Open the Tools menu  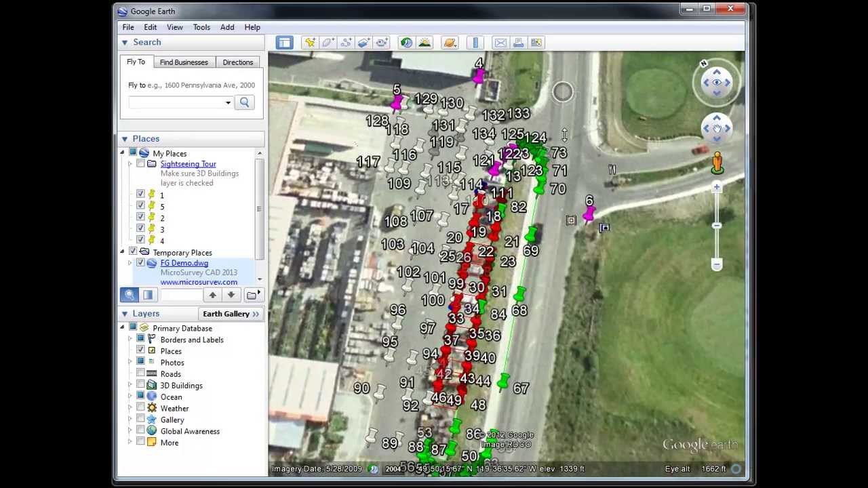[201, 27]
